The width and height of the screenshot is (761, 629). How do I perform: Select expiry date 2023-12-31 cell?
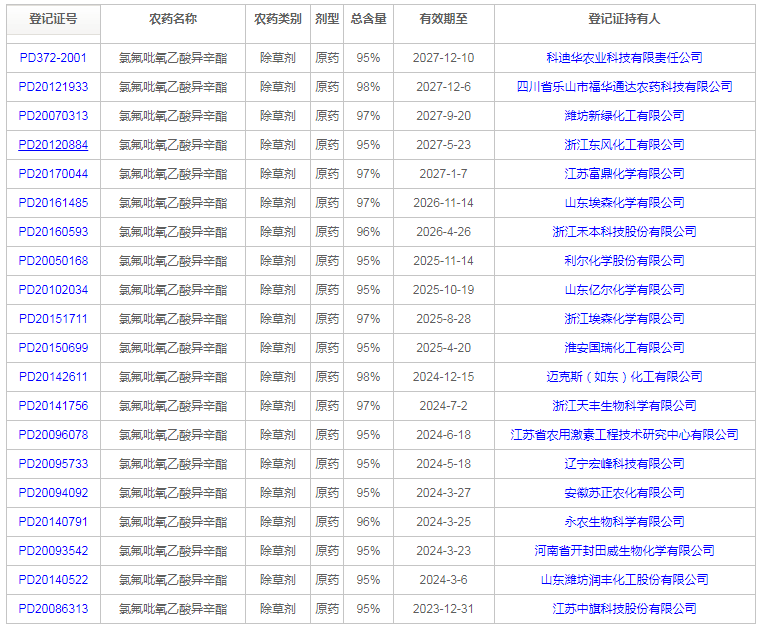[x=444, y=609]
